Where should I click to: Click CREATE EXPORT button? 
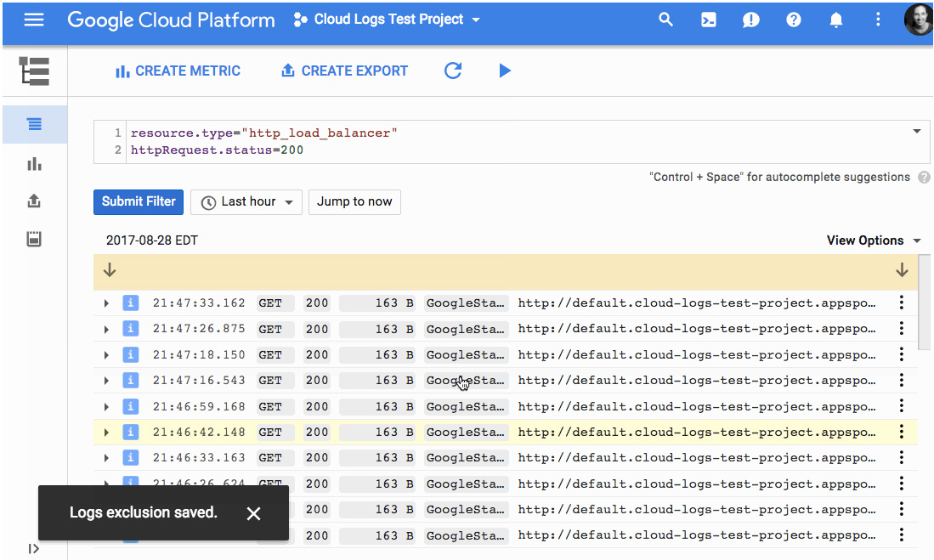[344, 71]
